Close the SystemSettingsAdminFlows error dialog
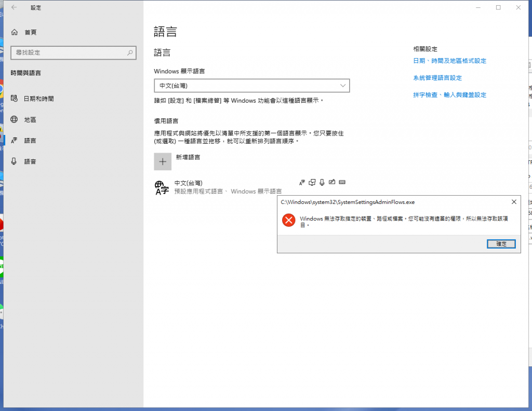The height and width of the screenshot is (411, 532). click(514, 202)
